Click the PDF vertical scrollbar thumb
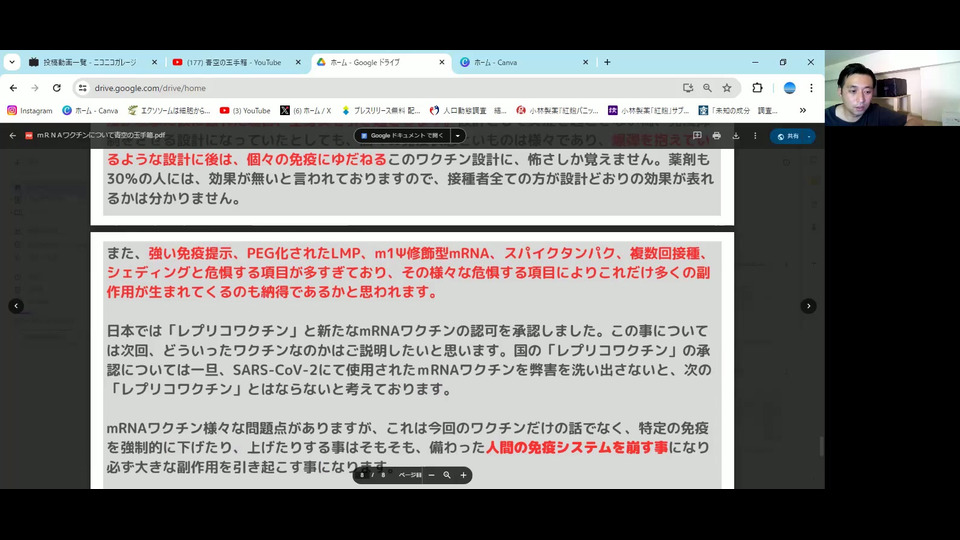 click(821, 446)
